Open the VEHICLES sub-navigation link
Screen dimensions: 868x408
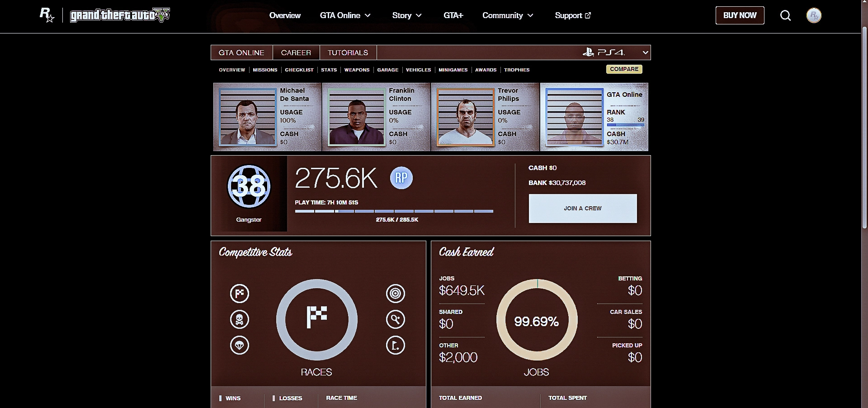click(x=419, y=70)
